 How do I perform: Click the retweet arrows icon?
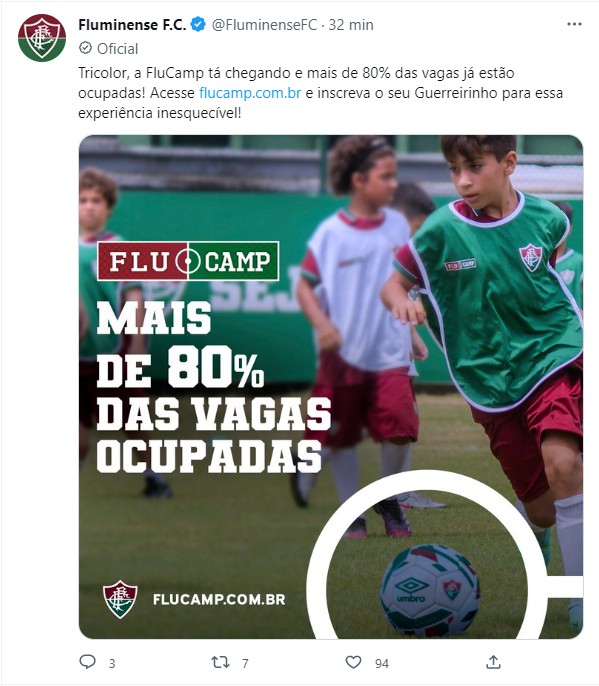(x=220, y=662)
